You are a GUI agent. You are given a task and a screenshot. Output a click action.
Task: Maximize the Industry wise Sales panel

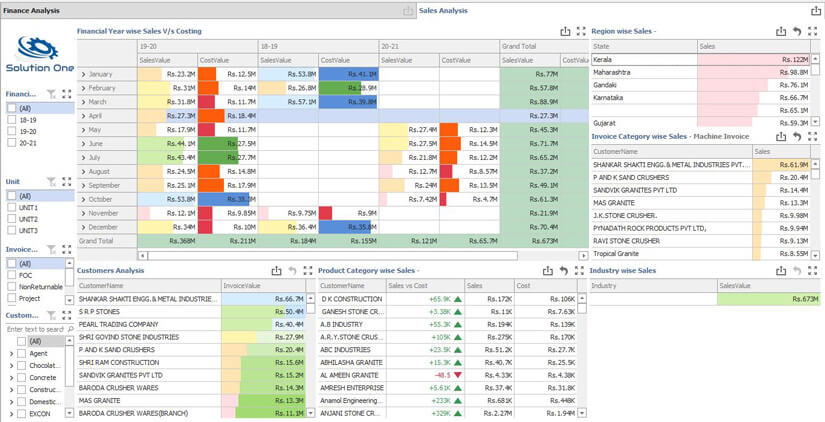point(812,271)
